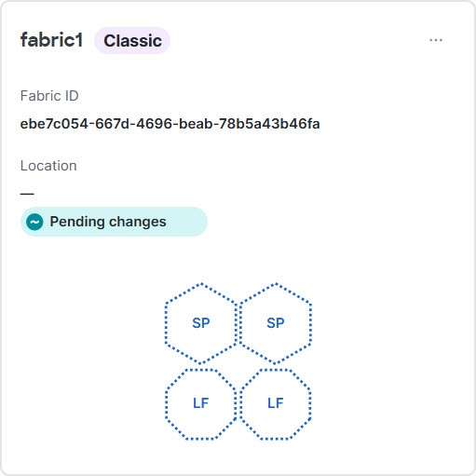Viewport: 476px width, 476px height.
Task: Click the Pending changes status text
Action: 108,222
